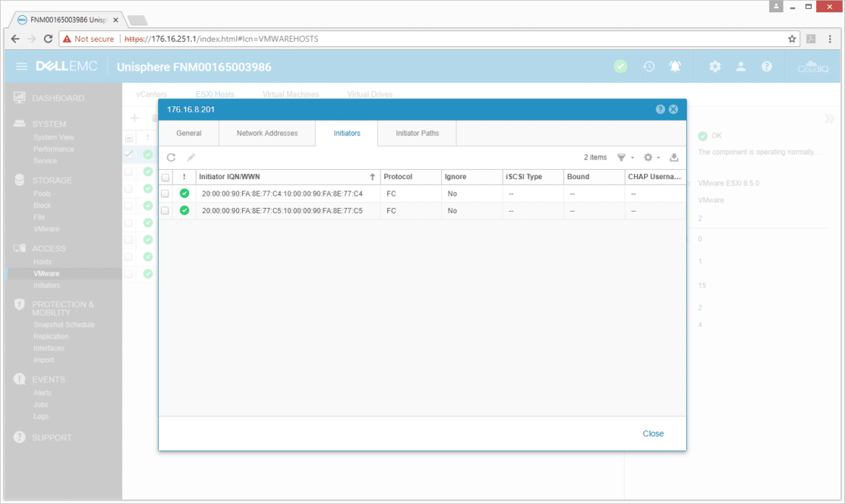
Task: Sort by the Ignore column header
Action: (472, 177)
